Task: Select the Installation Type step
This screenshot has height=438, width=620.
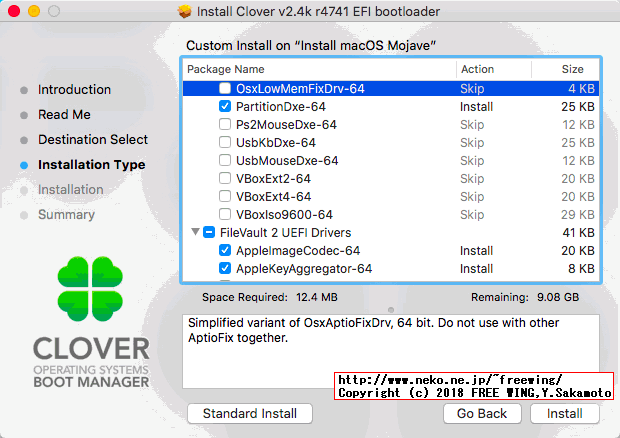Action: click(x=92, y=165)
